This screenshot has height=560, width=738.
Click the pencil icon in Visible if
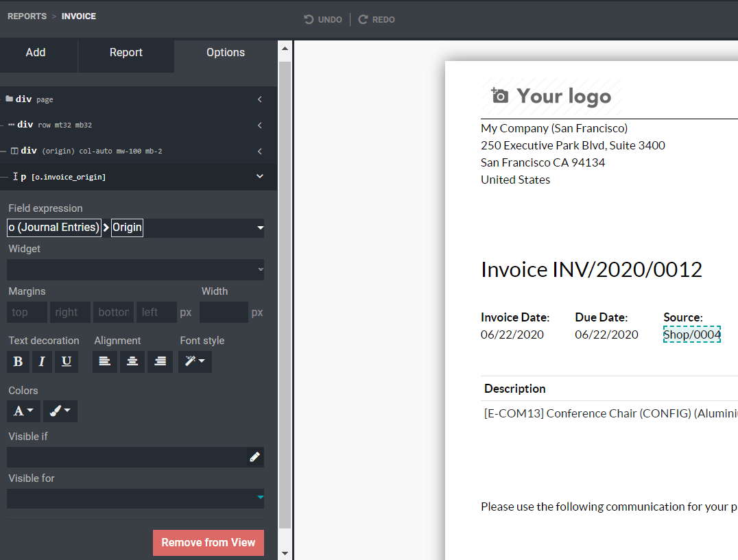tap(254, 457)
